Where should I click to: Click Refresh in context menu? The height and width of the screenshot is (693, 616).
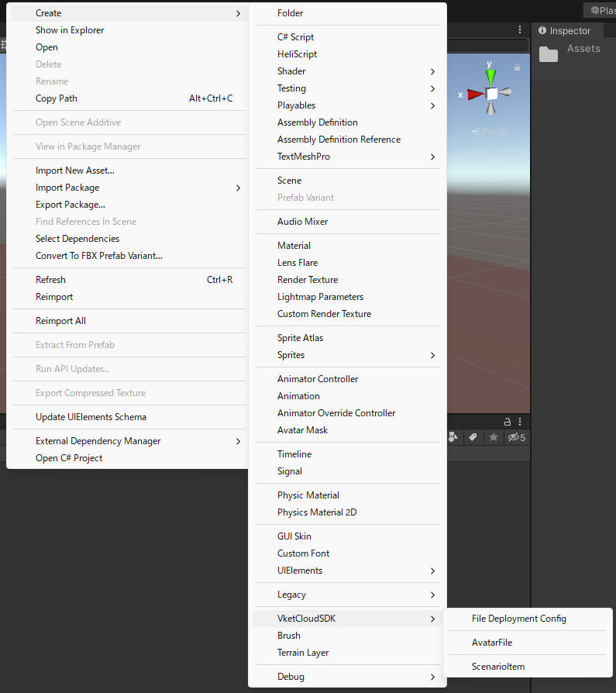(x=129, y=280)
